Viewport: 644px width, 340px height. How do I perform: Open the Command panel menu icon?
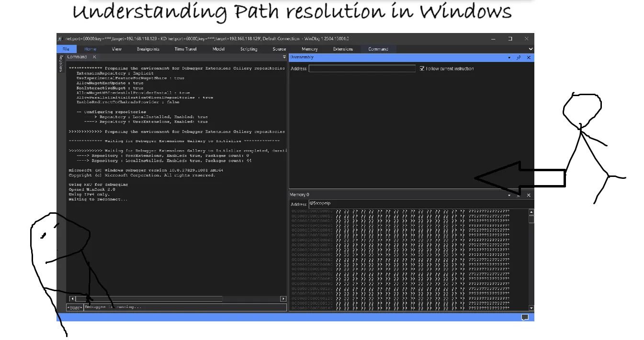[x=284, y=56]
